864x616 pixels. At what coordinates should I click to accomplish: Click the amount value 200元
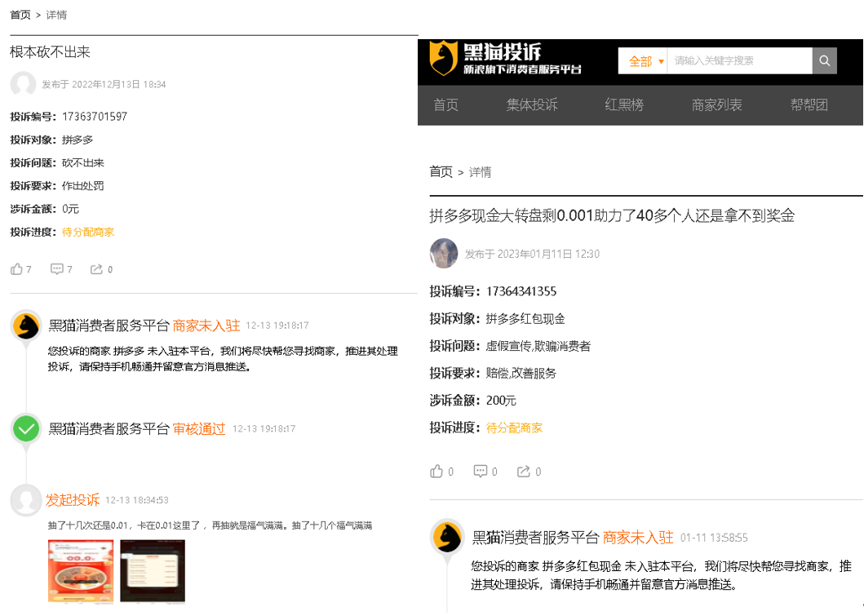501,401
